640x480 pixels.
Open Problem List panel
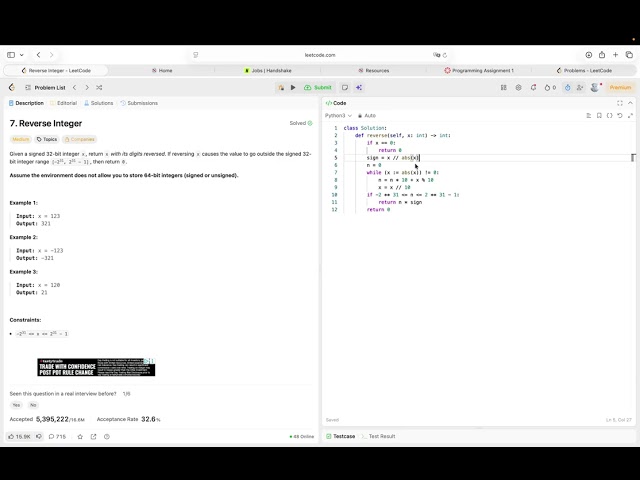point(45,87)
